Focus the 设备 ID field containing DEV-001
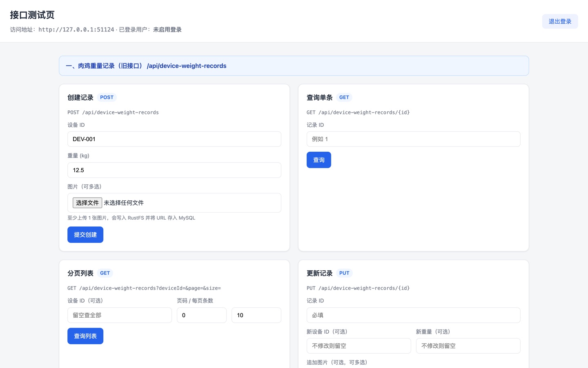Viewport: 588px width, 368px height. pyautogui.click(x=174, y=139)
